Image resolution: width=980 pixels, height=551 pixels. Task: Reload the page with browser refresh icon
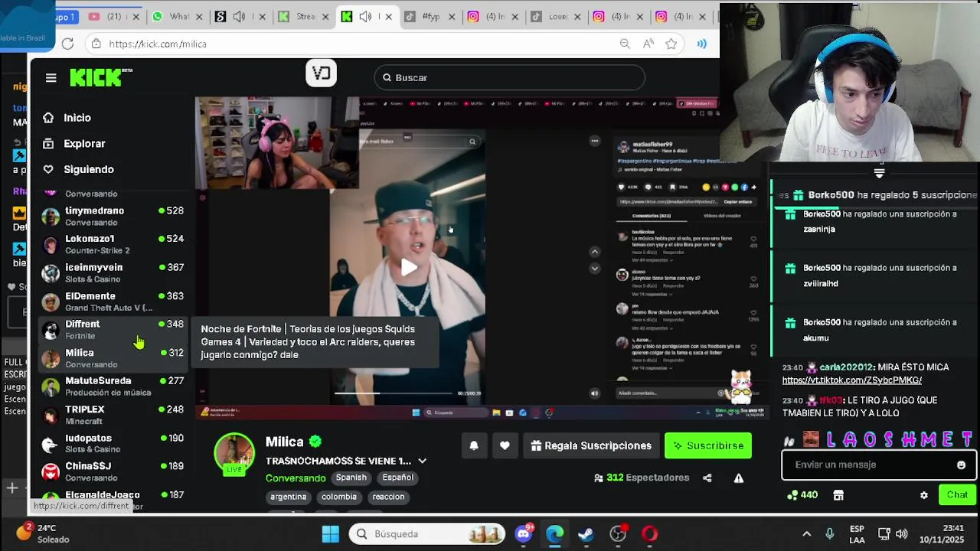[x=67, y=44]
